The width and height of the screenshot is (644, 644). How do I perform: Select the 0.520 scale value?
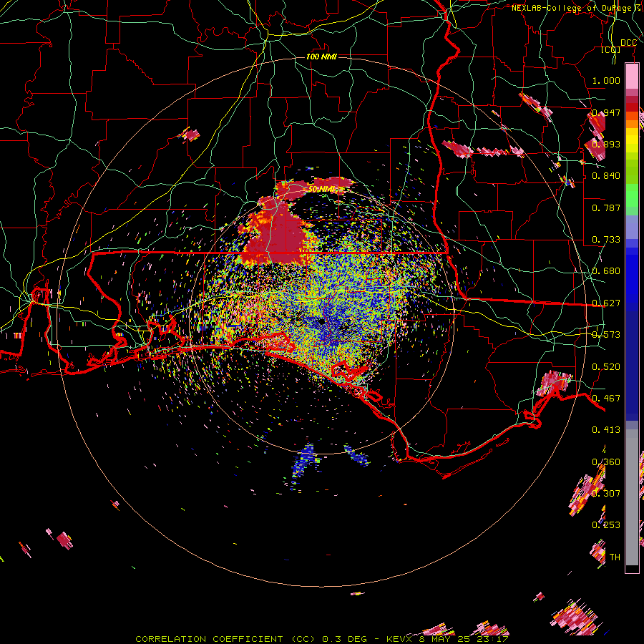(606, 366)
